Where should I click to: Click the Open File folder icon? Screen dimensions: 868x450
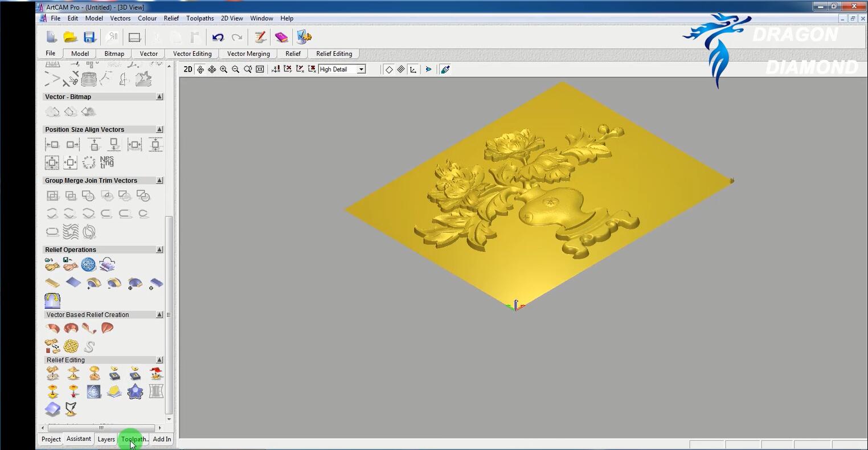pyautogui.click(x=70, y=38)
